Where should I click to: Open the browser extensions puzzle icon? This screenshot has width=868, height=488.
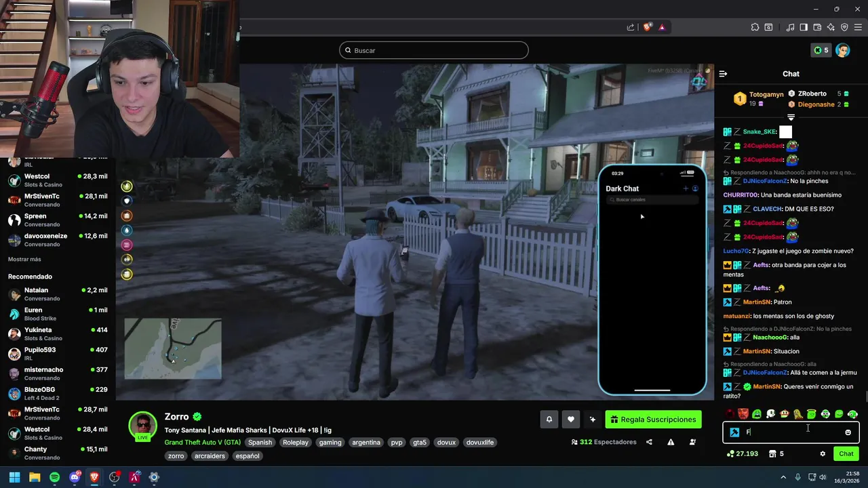click(x=755, y=27)
